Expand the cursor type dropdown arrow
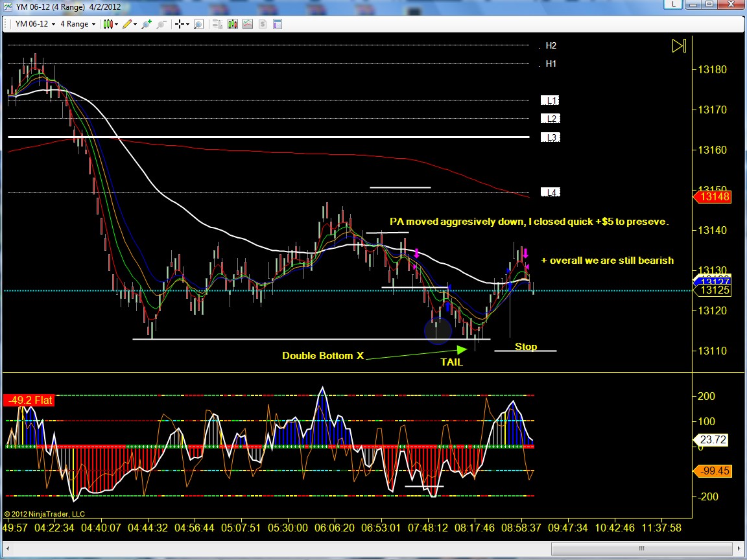 click(x=187, y=24)
